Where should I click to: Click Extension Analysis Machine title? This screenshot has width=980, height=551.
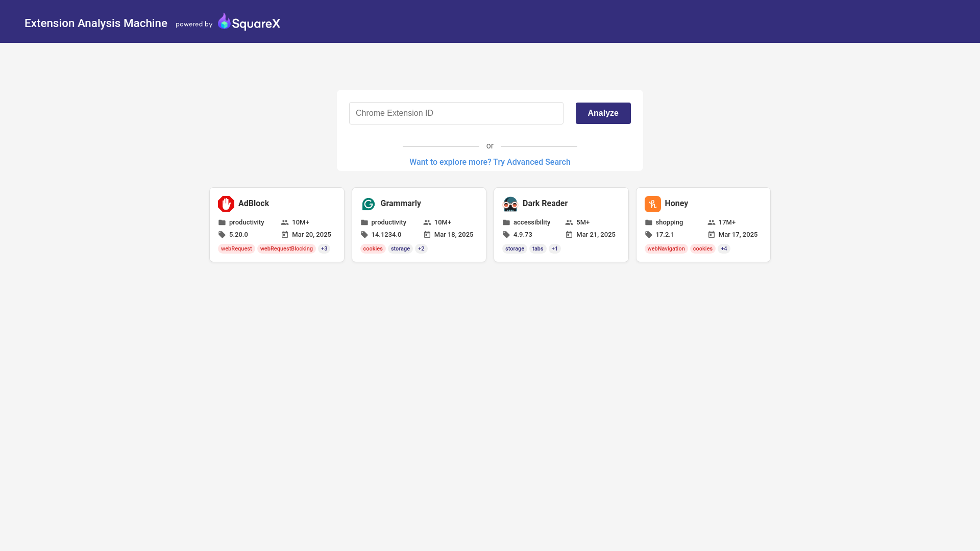96,23
